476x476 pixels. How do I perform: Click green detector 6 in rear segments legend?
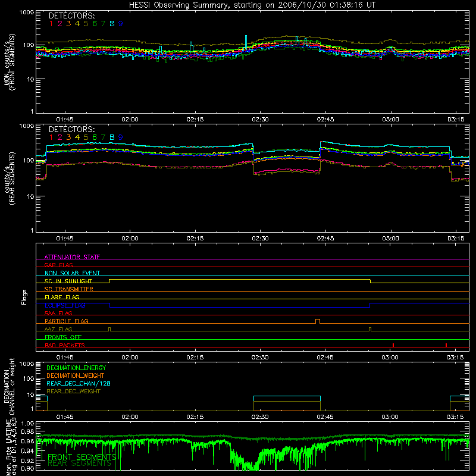pyautogui.click(x=95, y=137)
